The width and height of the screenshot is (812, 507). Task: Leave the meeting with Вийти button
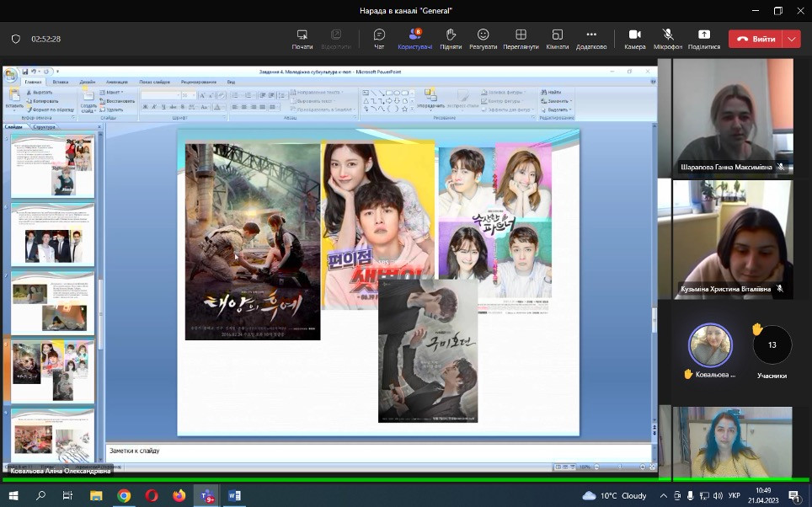tap(756, 39)
